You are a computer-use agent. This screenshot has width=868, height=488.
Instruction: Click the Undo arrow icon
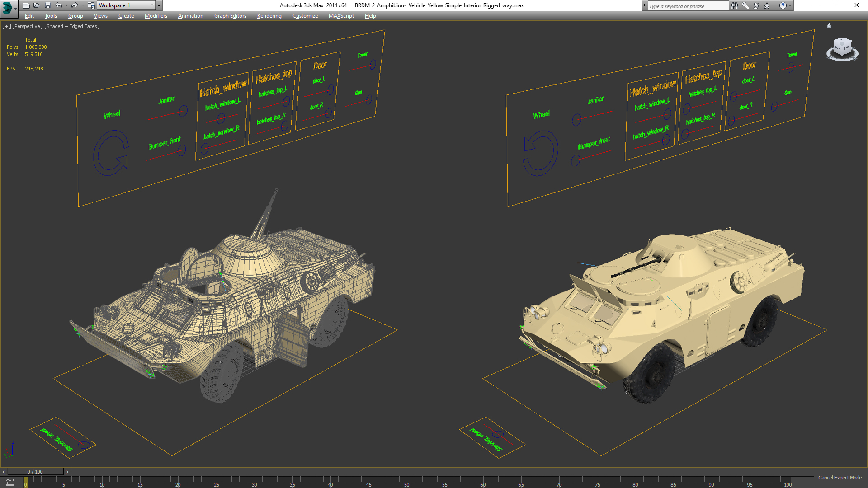(x=58, y=5)
